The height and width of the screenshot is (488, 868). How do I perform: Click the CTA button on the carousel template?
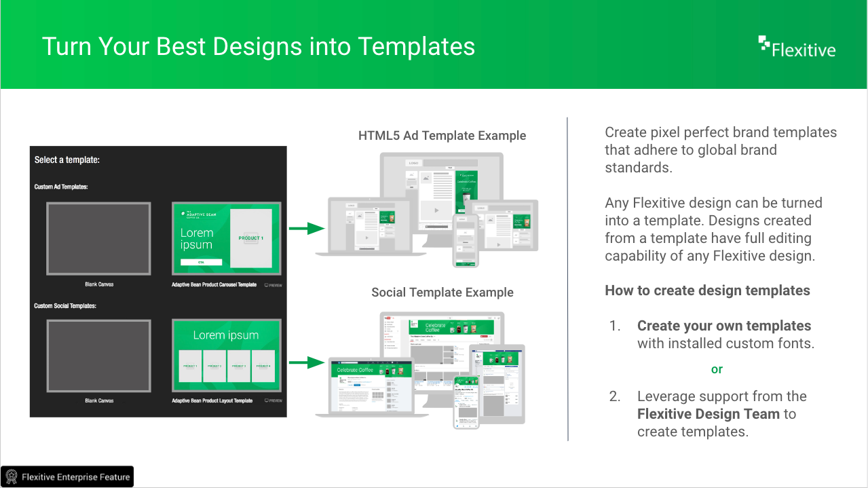click(x=201, y=262)
